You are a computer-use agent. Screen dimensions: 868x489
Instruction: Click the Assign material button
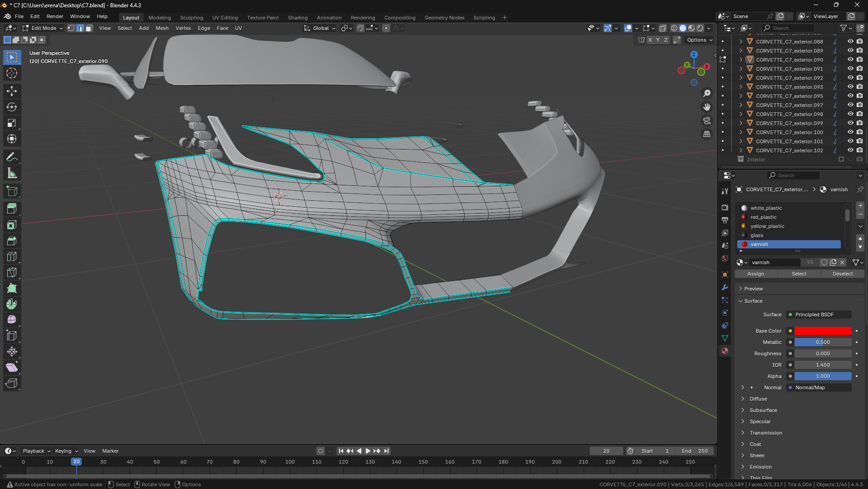pyautogui.click(x=755, y=274)
